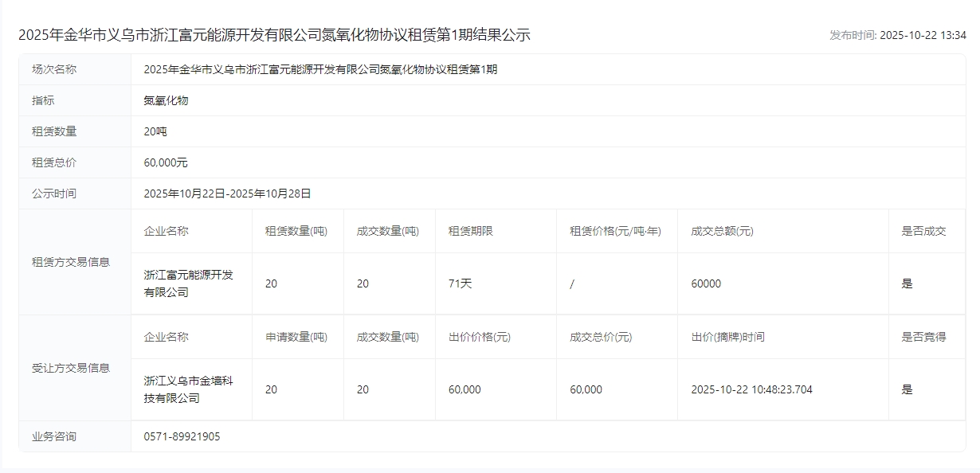Click the 租赁方交易信息 section label
This screenshot has width=980, height=473.
tap(71, 262)
